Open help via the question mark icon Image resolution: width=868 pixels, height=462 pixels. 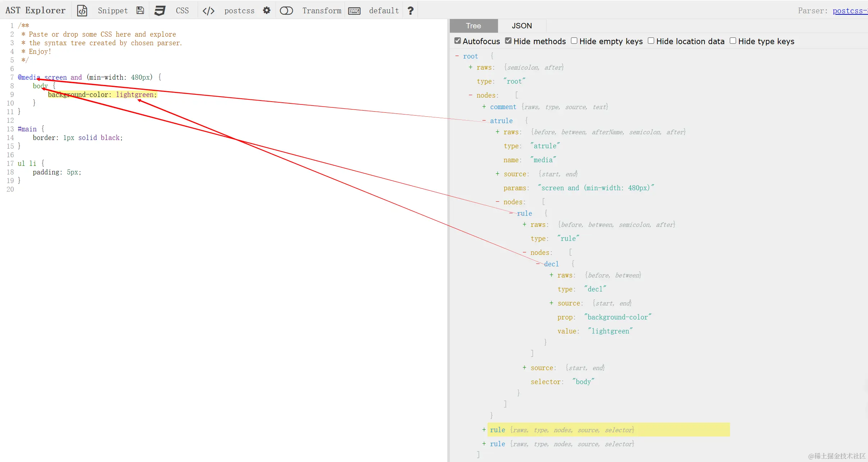point(411,10)
